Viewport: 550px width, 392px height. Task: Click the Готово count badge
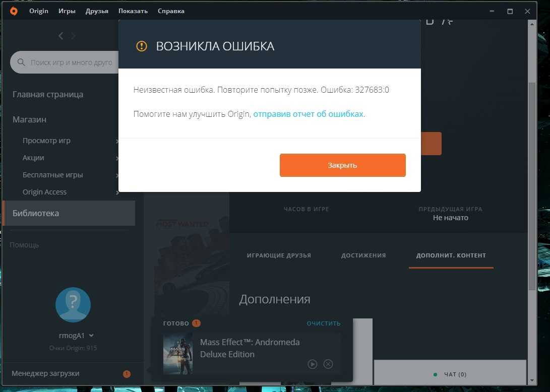click(x=197, y=323)
